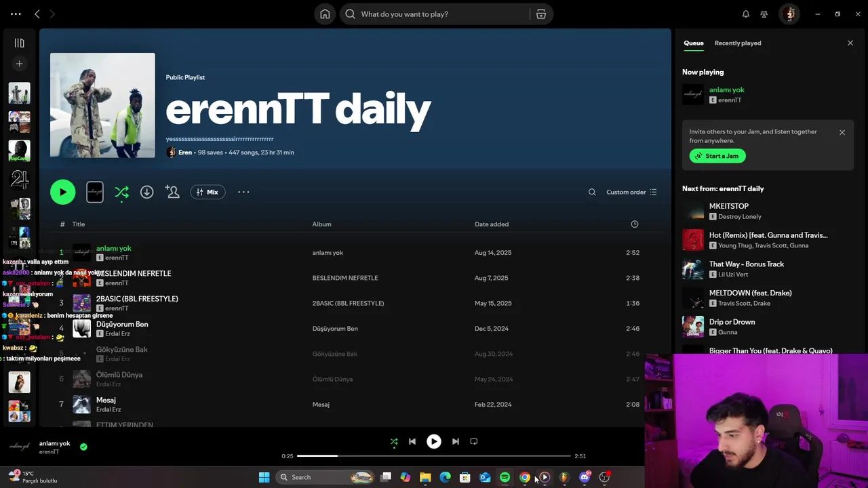Open the three-dots app menu

16,14
